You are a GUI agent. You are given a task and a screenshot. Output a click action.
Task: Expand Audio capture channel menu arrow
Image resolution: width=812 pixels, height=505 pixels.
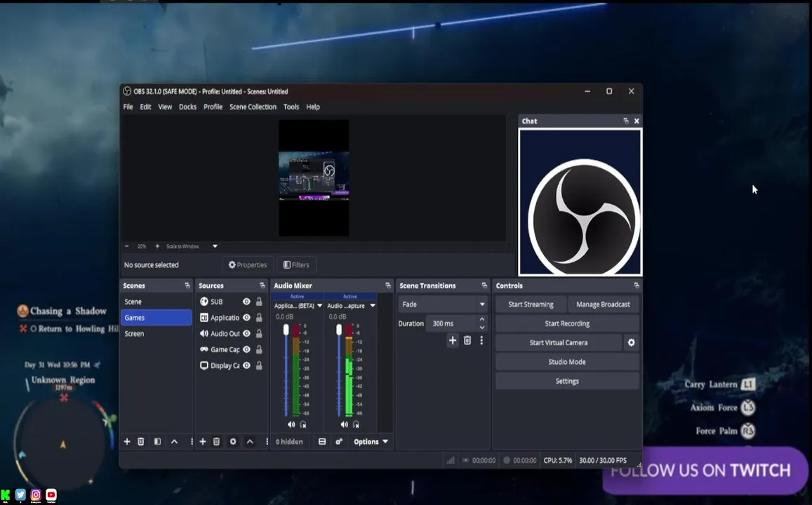coord(373,306)
